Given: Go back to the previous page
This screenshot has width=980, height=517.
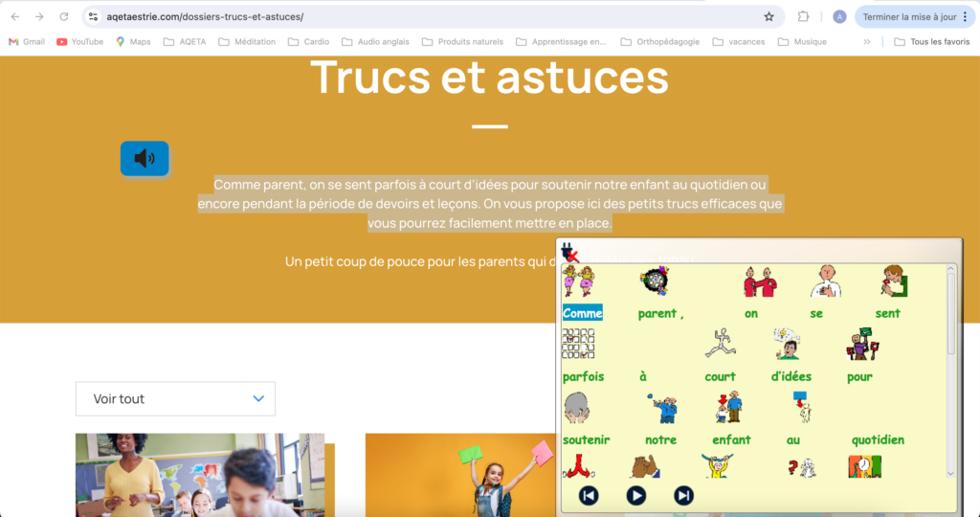Looking at the screenshot, I should tap(14, 16).
